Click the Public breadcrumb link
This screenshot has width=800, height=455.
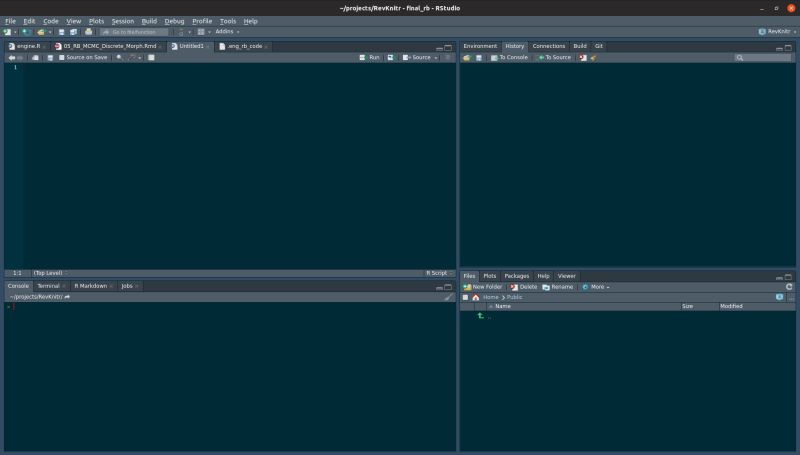click(x=514, y=297)
